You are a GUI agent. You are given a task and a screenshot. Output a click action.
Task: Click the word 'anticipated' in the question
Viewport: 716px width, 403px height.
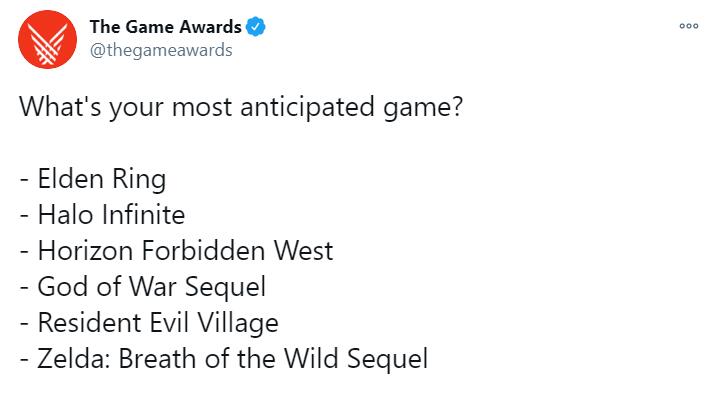point(307,108)
